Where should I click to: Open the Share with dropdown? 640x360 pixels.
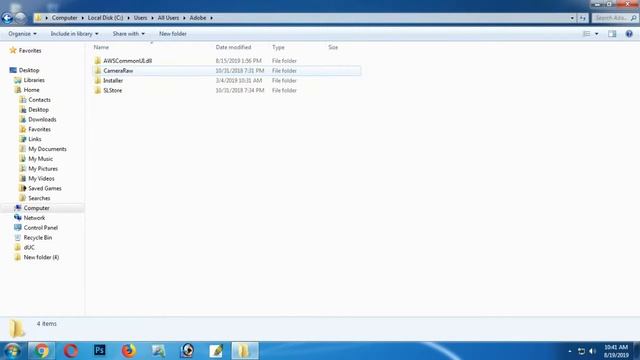pyautogui.click(x=129, y=34)
